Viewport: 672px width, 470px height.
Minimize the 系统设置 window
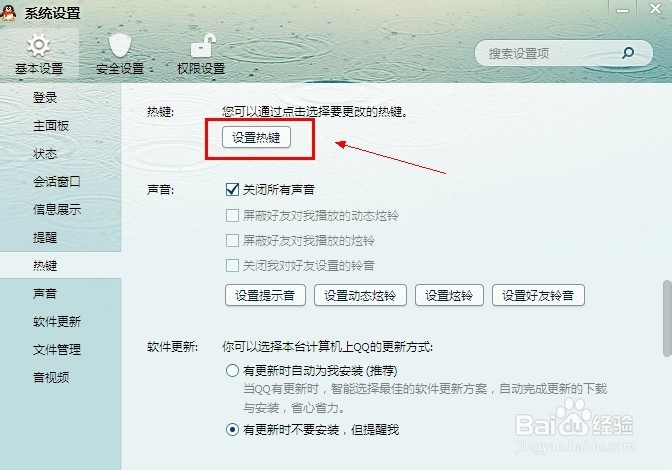622,10
